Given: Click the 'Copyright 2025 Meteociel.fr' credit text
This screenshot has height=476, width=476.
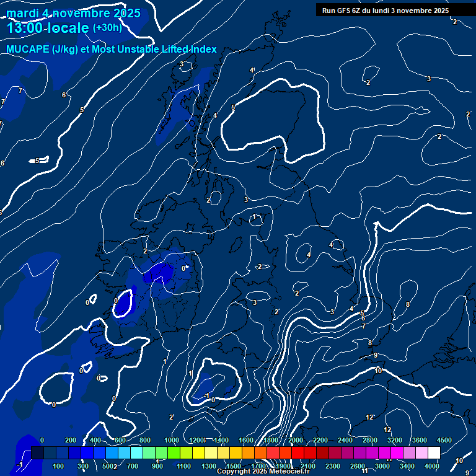Looking at the screenshot, I should [263, 471].
